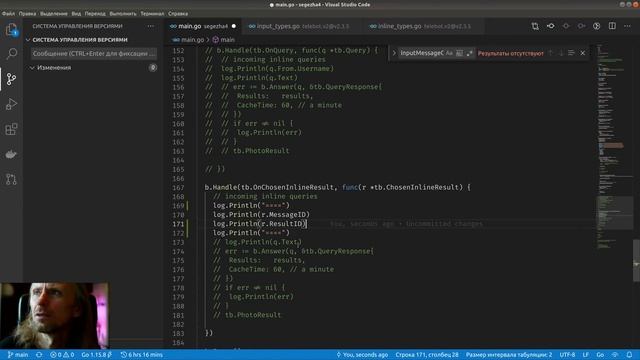The width and height of the screenshot is (640, 360).
Task: Toggle find in selection icon
Action: (x=571, y=53)
